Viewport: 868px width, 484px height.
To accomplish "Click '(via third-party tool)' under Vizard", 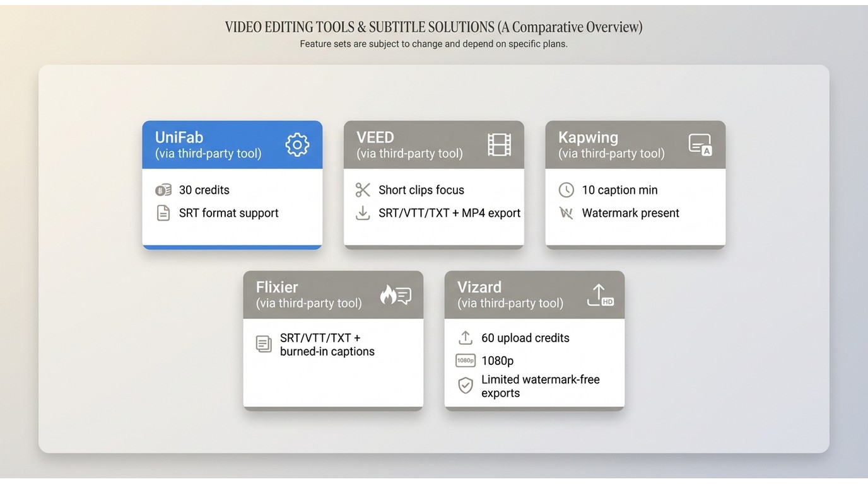I will [x=510, y=303].
